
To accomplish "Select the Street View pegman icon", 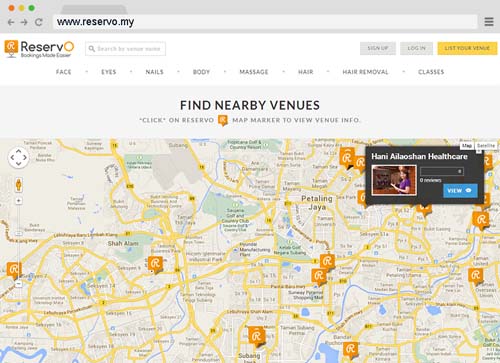I will 19,185.
